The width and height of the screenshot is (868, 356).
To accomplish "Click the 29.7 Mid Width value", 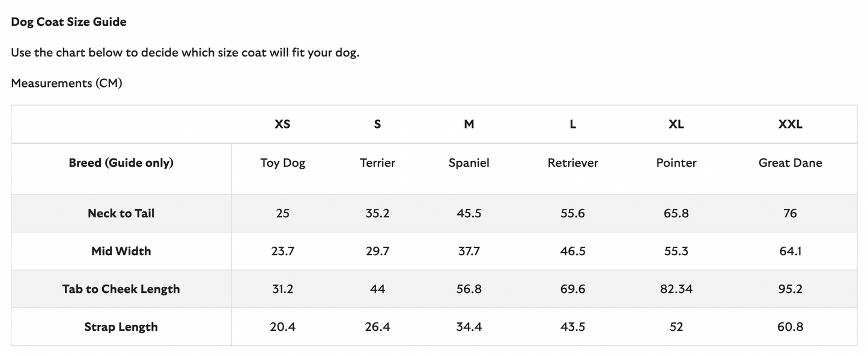I will tap(377, 251).
